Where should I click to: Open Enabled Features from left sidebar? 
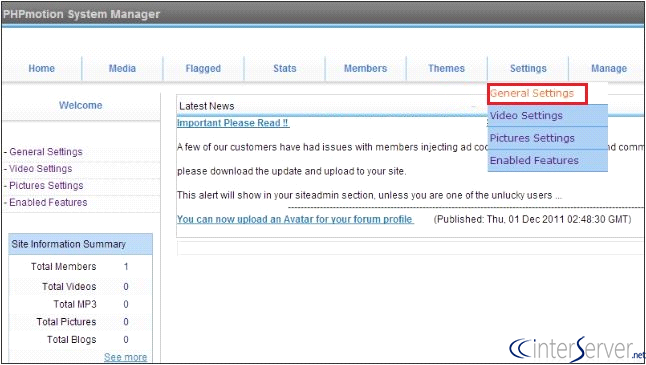tap(48, 202)
